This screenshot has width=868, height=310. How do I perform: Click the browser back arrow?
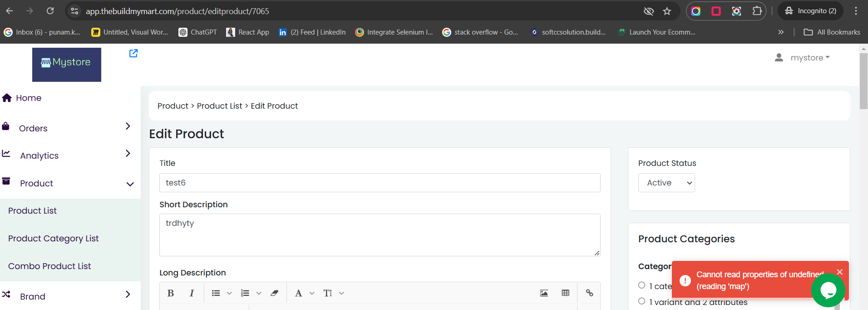[x=10, y=11]
